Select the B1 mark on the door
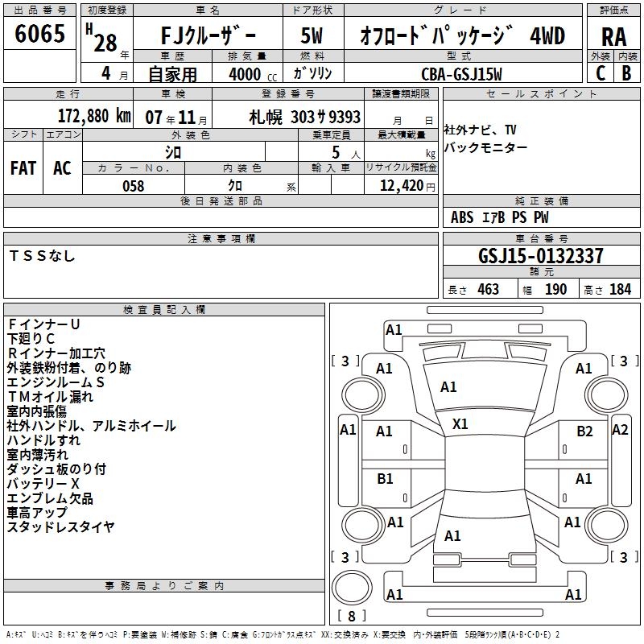The image size is (644, 644). click(385, 478)
